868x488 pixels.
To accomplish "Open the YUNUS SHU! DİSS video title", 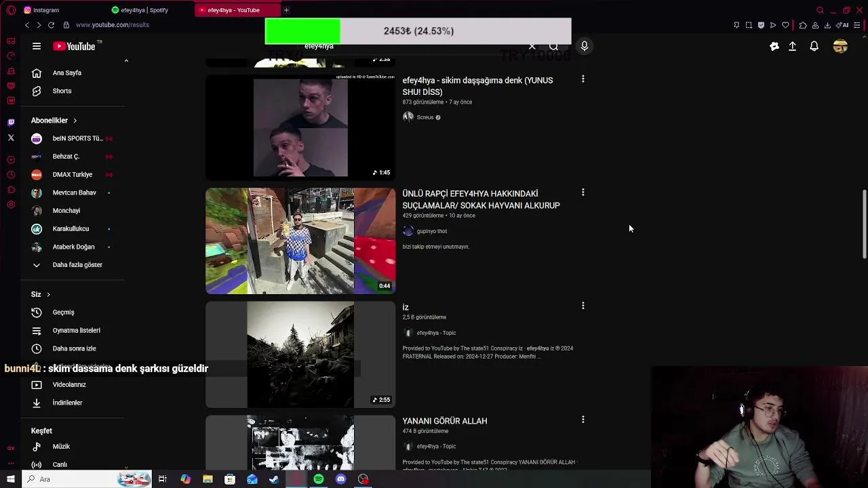I will 477,86.
